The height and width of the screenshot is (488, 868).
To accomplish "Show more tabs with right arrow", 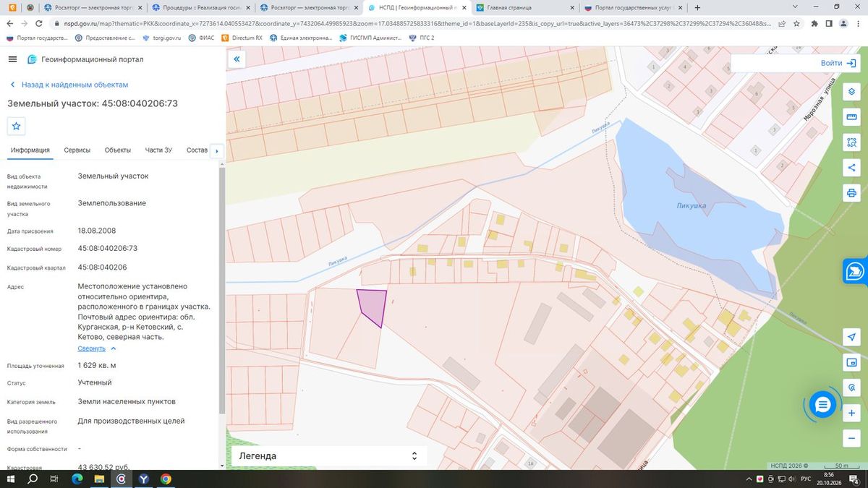I will click(x=216, y=151).
